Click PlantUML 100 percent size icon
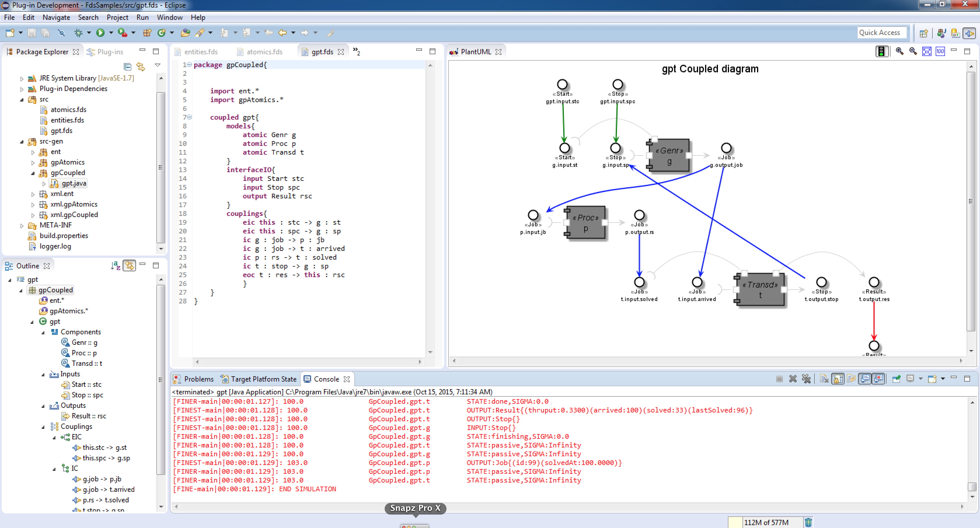980x528 pixels. (940, 51)
